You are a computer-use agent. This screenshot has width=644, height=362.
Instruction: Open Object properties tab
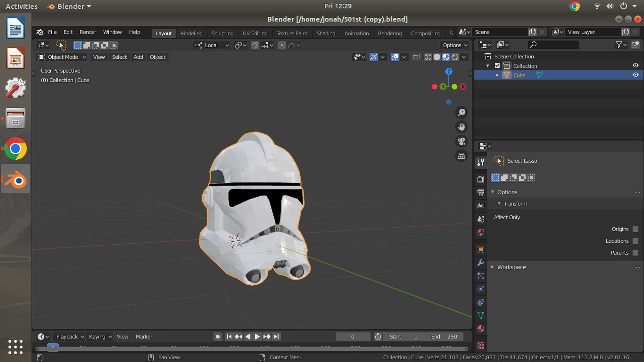(481, 249)
